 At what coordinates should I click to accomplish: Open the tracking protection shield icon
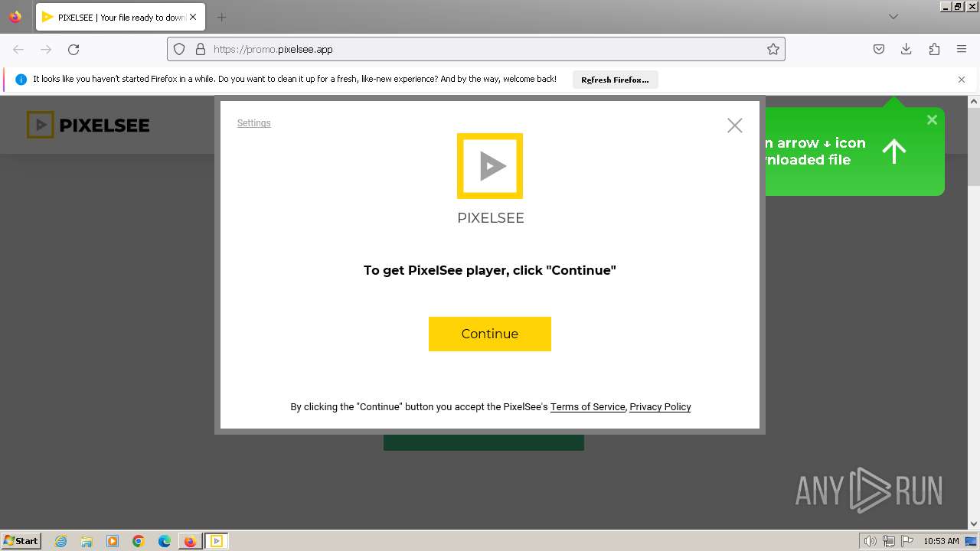tap(179, 49)
